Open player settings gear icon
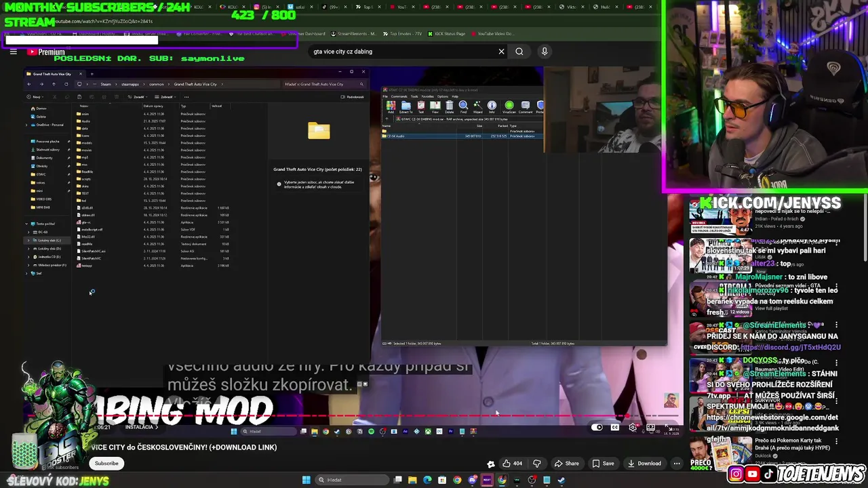Image resolution: width=868 pixels, height=488 pixels. 633,427
